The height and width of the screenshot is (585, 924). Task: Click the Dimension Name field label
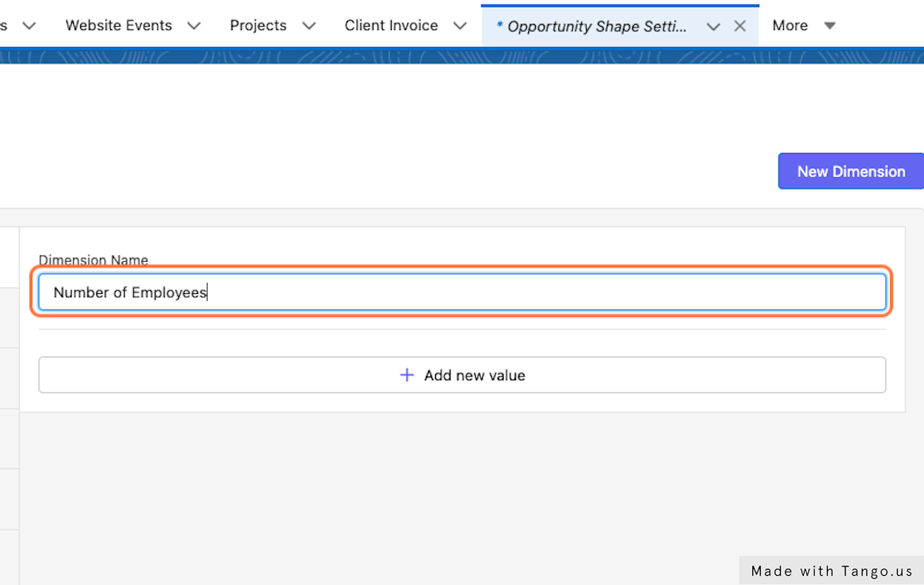coord(93,260)
